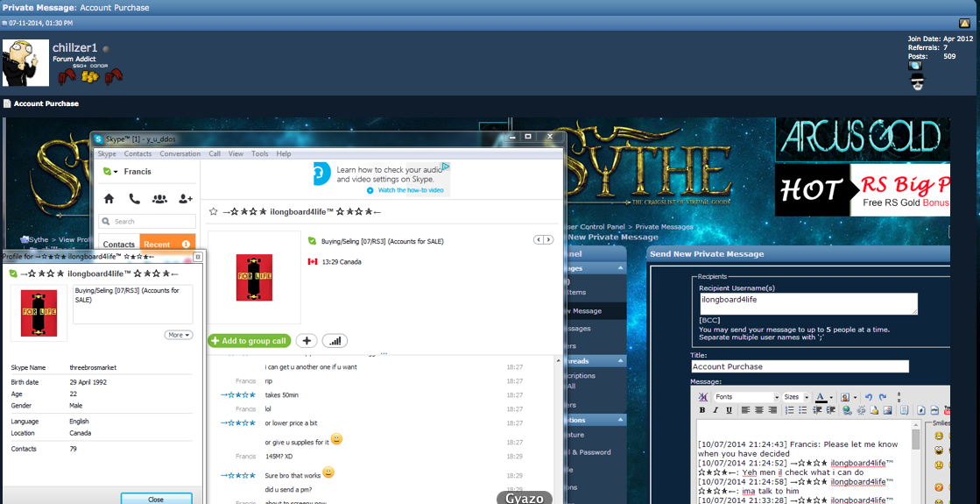This screenshot has height=504, width=980.
Task: Insert an ordered list in editor
Action: (x=790, y=410)
